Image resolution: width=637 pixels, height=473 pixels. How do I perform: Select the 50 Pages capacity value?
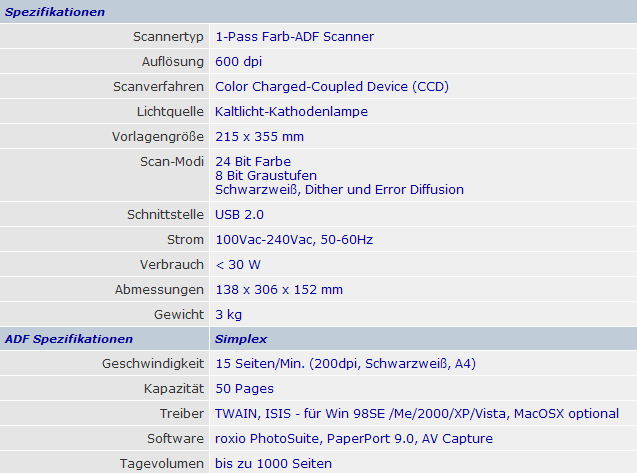[244, 389]
